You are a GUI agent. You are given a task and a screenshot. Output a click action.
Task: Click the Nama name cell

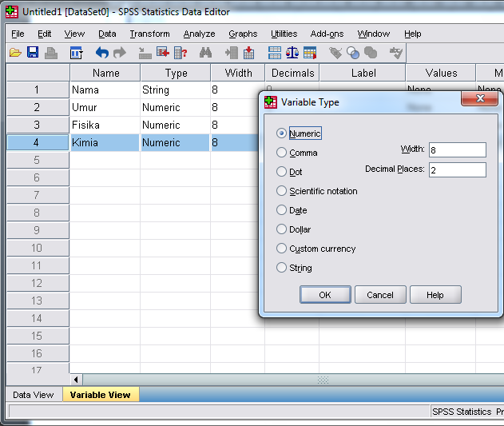click(x=105, y=90)
